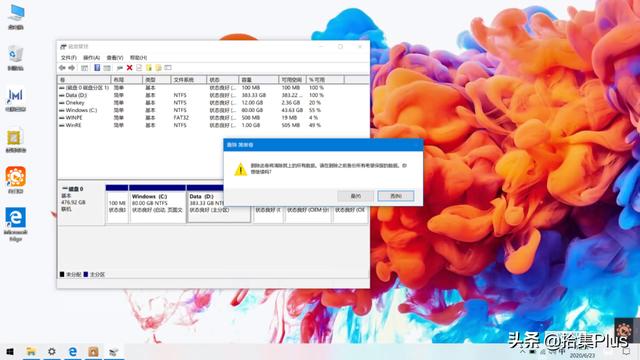Click the Windows (C:) partition block in disk map
Image resolution: width=640 pixels, height=360 pixels.
coord(158,204)
